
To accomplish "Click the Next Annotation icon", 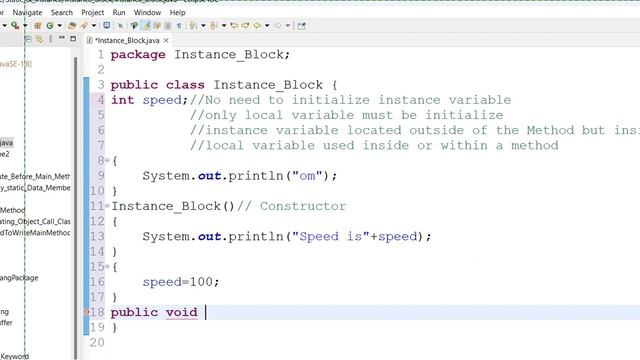I will [192, 25].
